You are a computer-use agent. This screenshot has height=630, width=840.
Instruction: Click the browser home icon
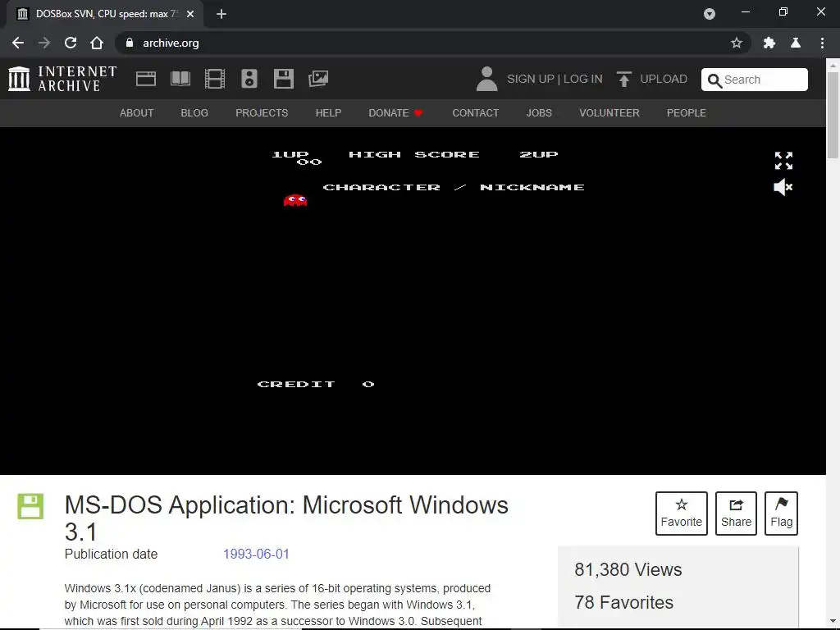click(x=97, y=43)
